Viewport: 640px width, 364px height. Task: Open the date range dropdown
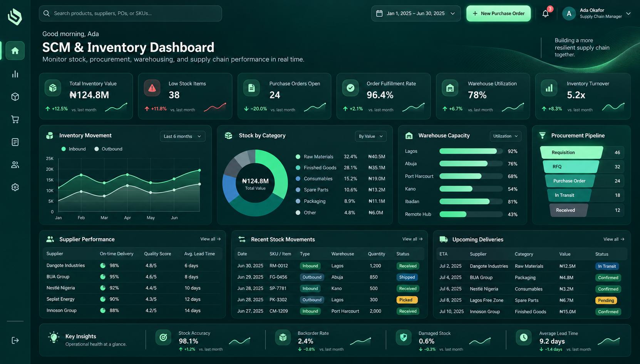(x=416, y=13)
